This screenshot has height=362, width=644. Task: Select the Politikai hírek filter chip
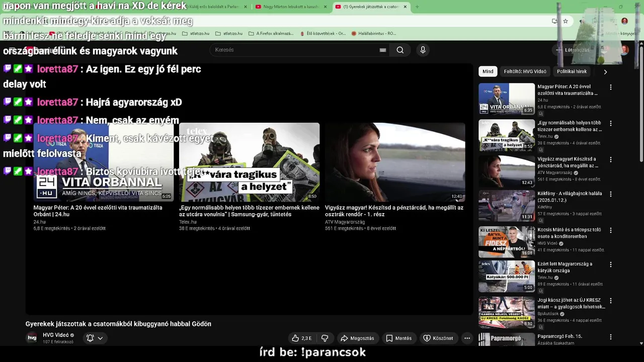point(572,71)
